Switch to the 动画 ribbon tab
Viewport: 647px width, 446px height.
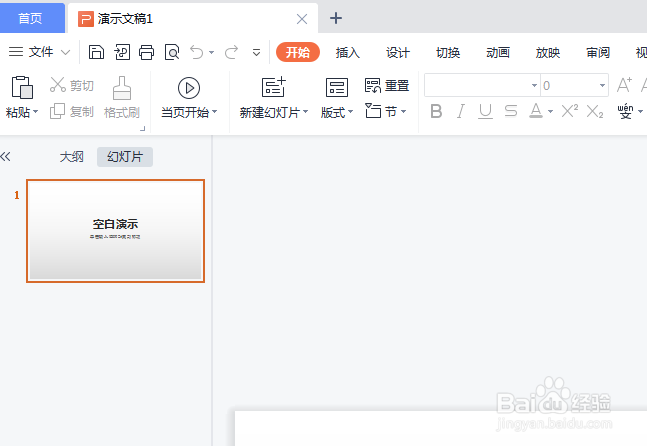coord(498,52)
